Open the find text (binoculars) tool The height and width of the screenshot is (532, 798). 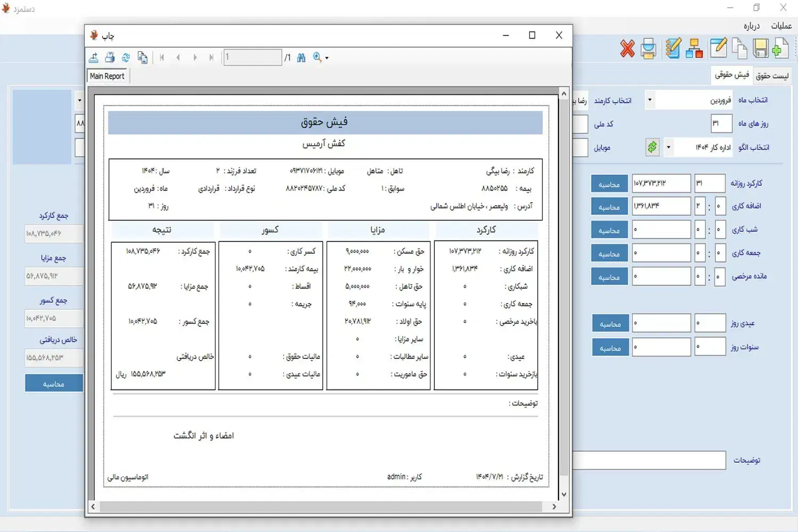[x=301, y=57]
